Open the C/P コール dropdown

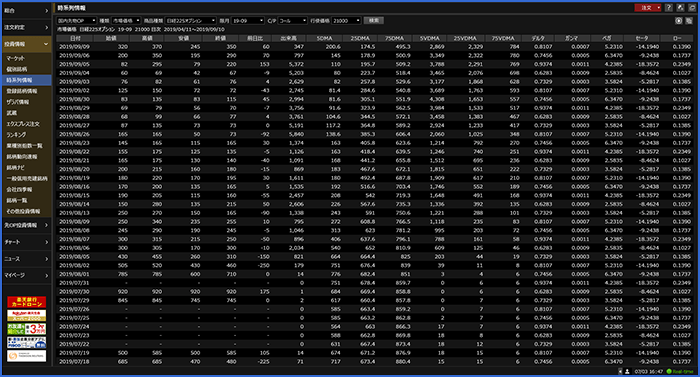(292, 21)
